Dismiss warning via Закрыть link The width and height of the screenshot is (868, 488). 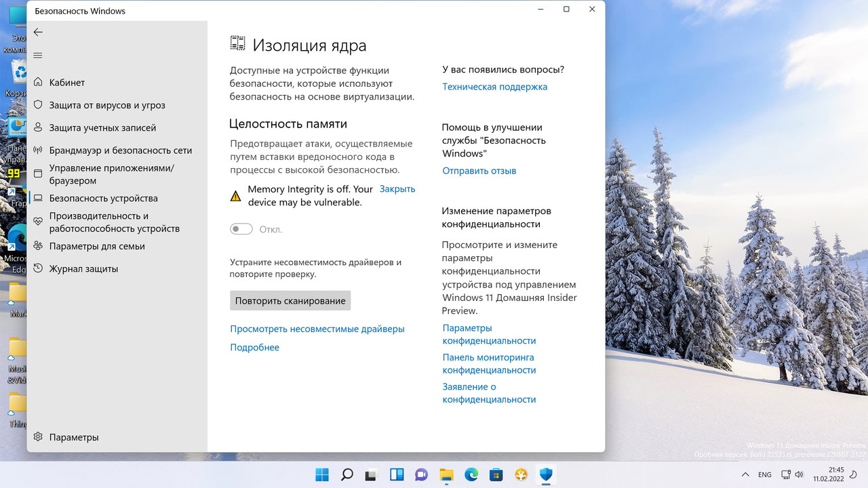[x=397, y=189]
